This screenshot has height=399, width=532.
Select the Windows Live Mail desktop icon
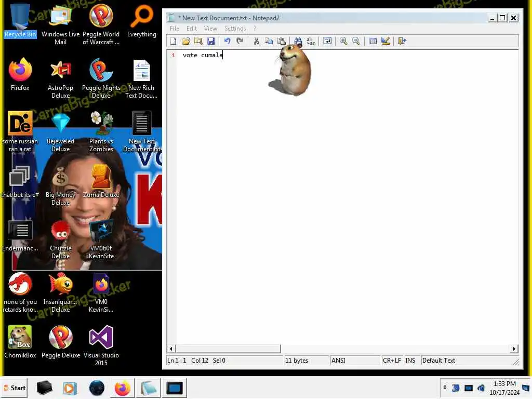[x=60, y=24]
